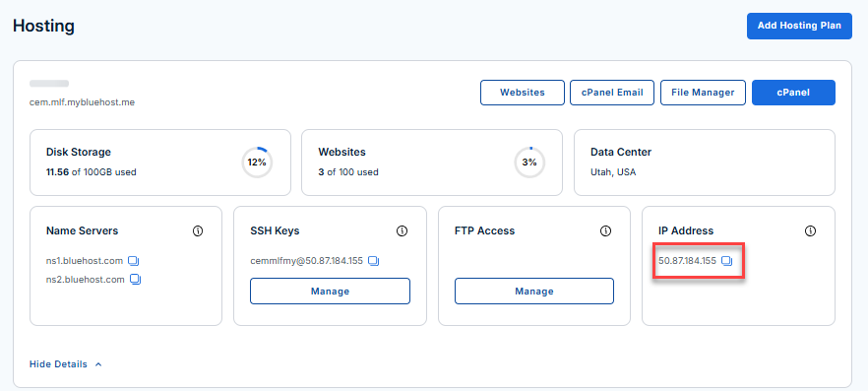The height and width of the screenshot is (391, 868).
Task: Click the Hosting page heading
Action: pyautogui.click(x=43, y=26)
